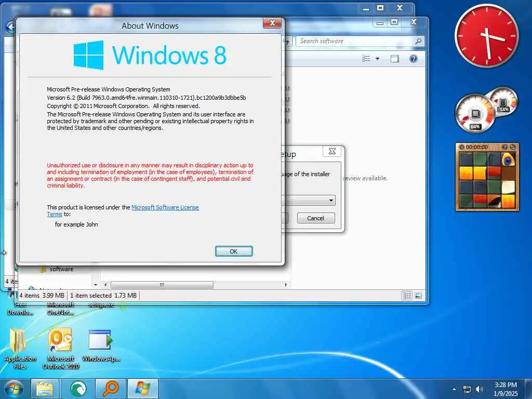
Task: Open Microsoft Software License Terms link
Action: (x=165, y=207)
